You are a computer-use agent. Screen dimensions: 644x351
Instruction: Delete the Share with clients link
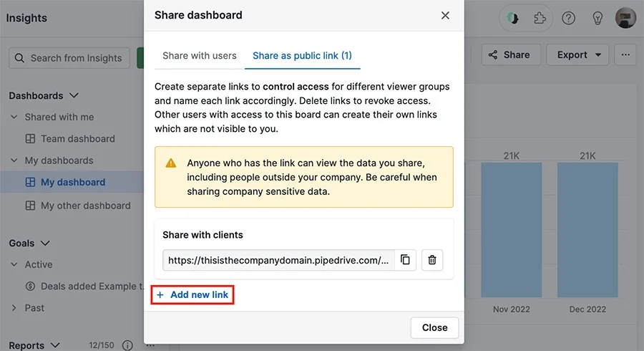click(432, 260)
